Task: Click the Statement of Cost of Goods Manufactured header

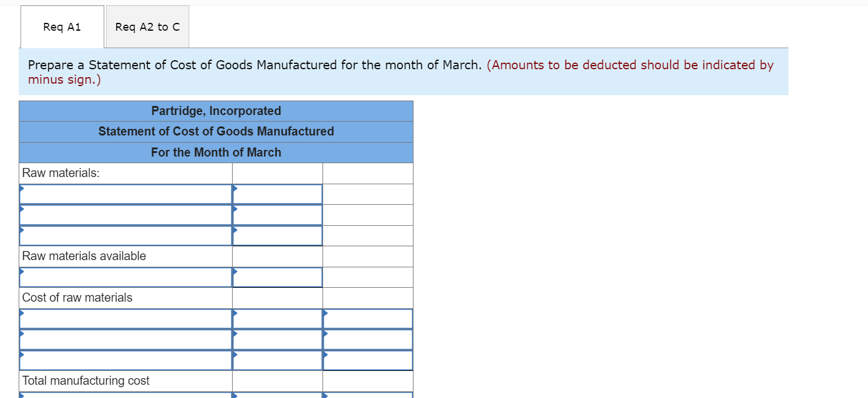Action: (216, 131)
